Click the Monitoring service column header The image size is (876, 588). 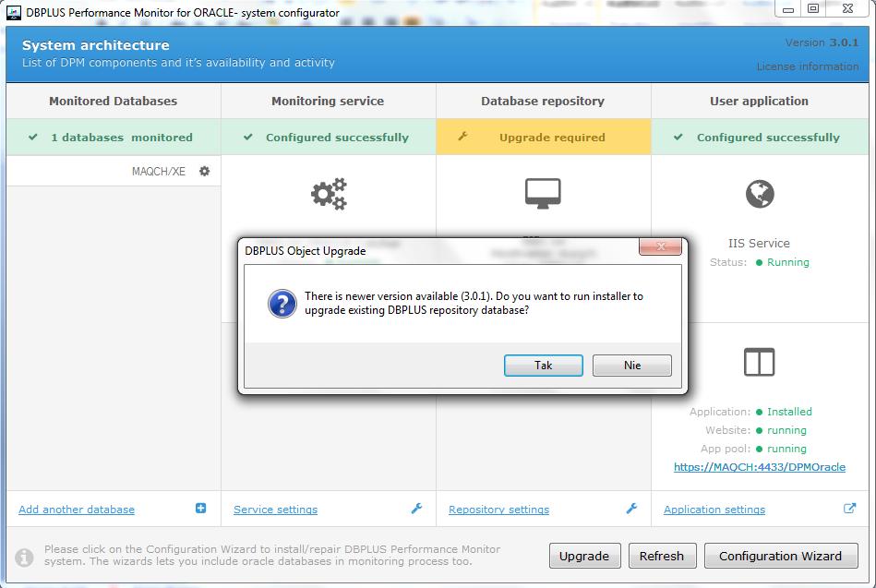pyautogui.click(x=328, y=102)
